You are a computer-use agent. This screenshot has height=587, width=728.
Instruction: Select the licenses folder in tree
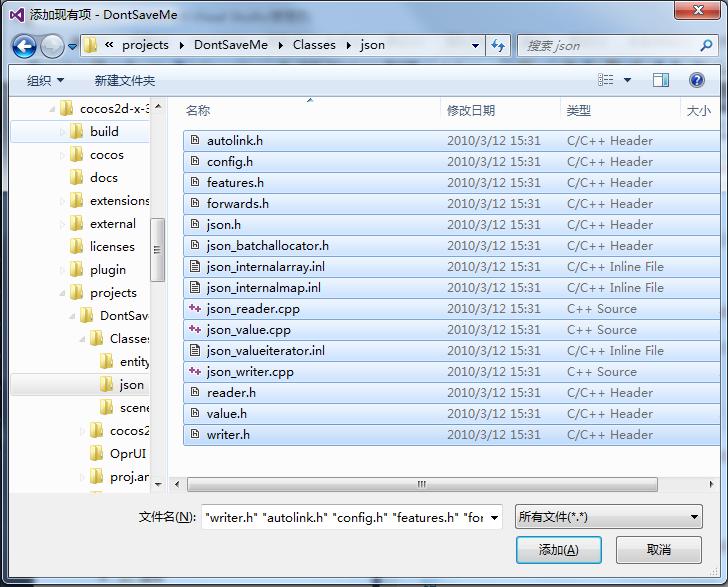(x=112, y=247)
